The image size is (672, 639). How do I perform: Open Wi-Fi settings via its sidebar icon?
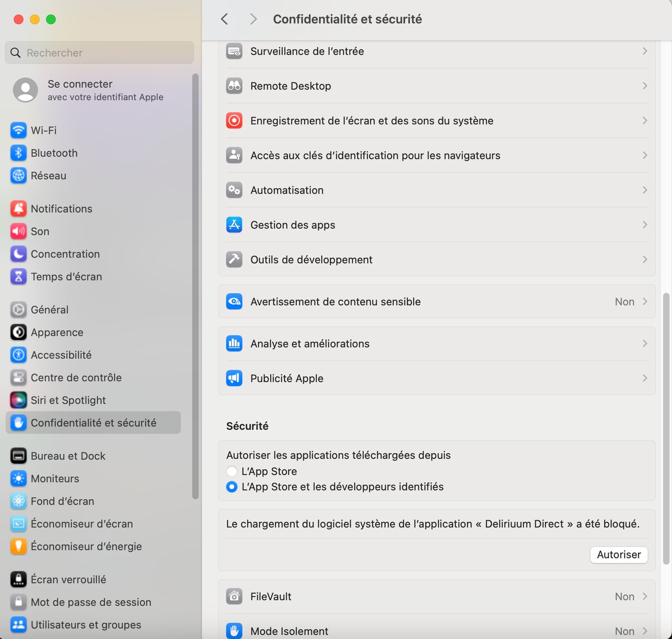point(18,130)
